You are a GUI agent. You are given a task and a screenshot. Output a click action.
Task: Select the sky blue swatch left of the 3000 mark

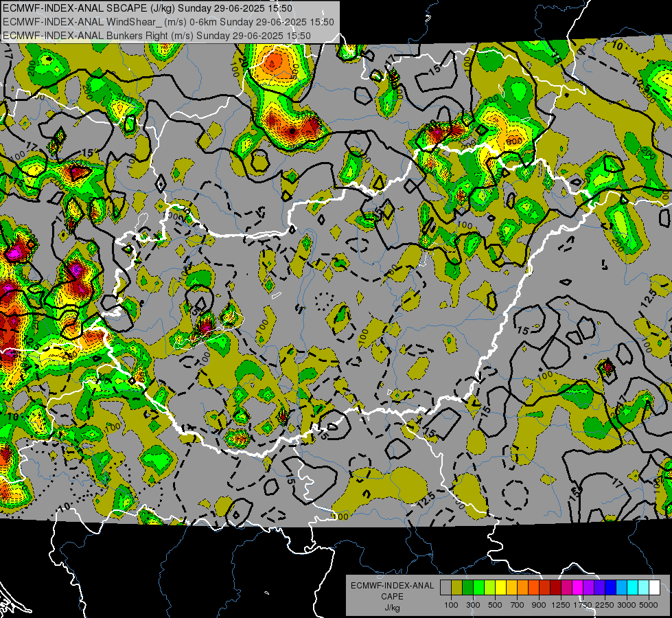[622, 588]
